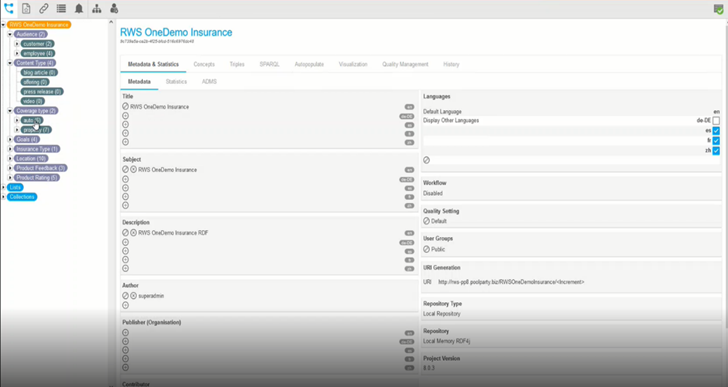Viewport: 728px width, 387px height.
Task: Open the Autopopulate tab
Action: point(309,64)
